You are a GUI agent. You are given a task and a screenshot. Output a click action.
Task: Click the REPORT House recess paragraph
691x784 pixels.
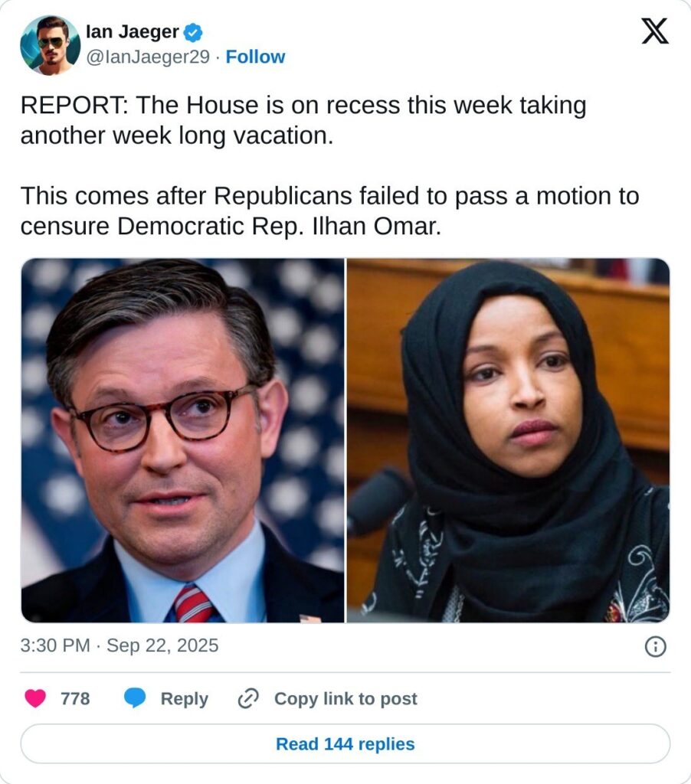click(x=303, y=120)
